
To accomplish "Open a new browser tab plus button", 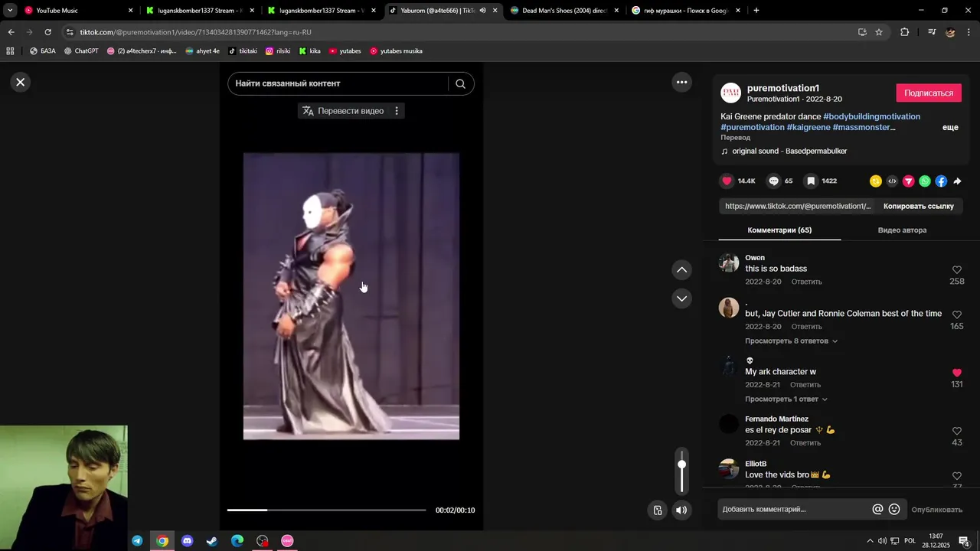I will 756,11.
